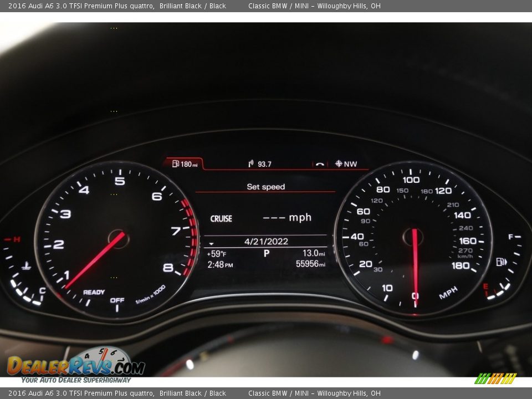532x399 pixels.
Task: Click the "--- mph" set speed value
Action: coord(287,217)
